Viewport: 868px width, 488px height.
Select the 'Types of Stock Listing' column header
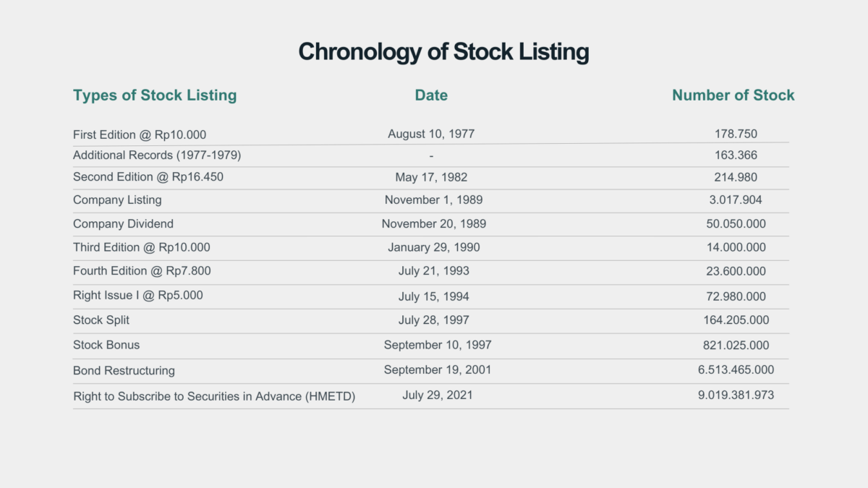[155, 95]
